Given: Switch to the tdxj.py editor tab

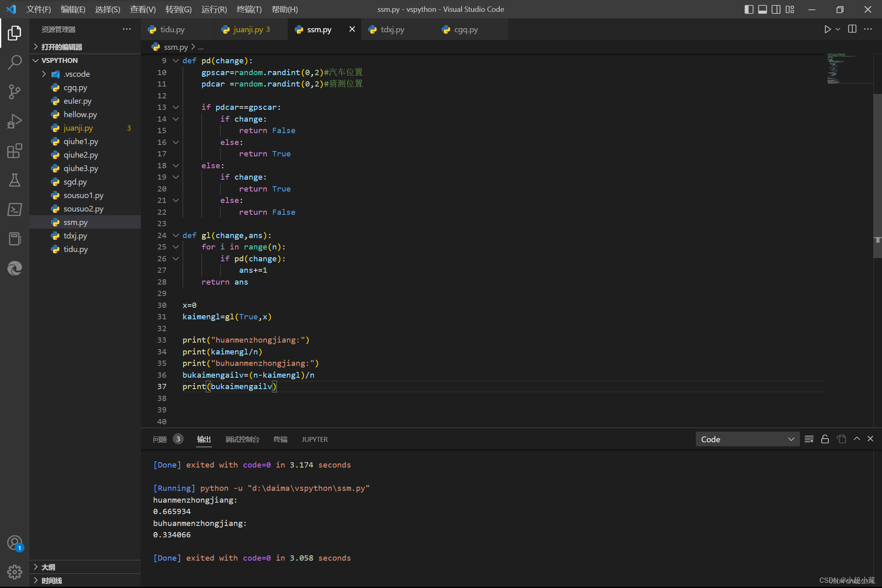Looking at the screenshot, I should click(398, 29).
